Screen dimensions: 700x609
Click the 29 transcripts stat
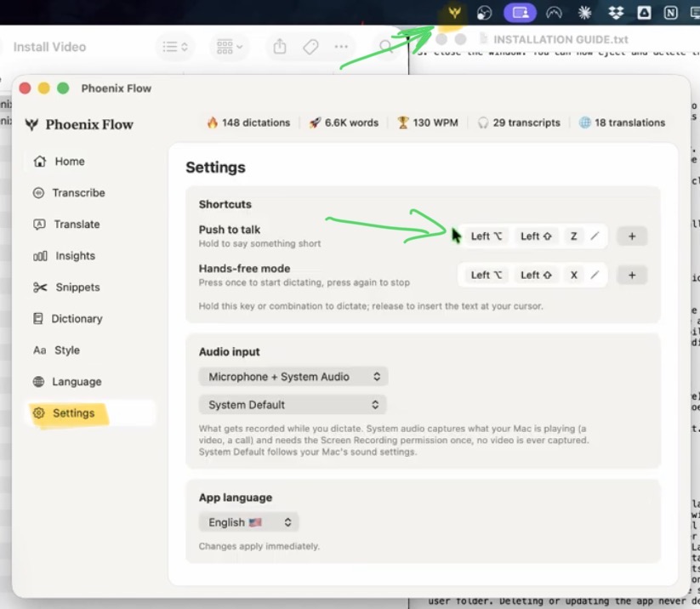coord(519,122)
